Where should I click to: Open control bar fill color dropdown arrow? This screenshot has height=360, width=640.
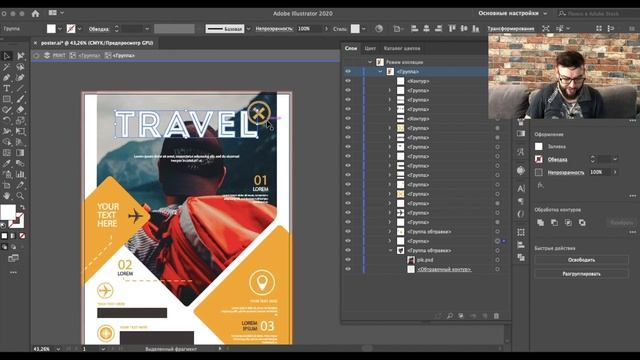[x=60, y=29]
